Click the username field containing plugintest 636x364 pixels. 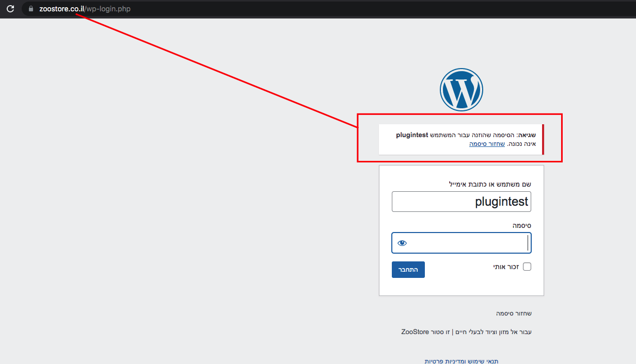[462, 202]
